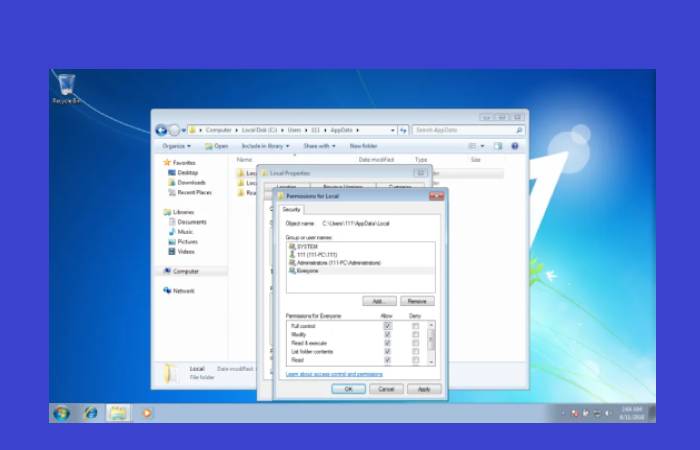Open the Windows Start menu orb
The width and height of the screenshot is (700, 450).
(62, 413)
